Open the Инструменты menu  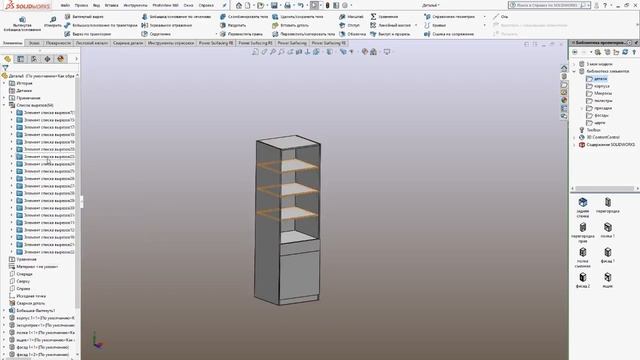pos(135,5)
